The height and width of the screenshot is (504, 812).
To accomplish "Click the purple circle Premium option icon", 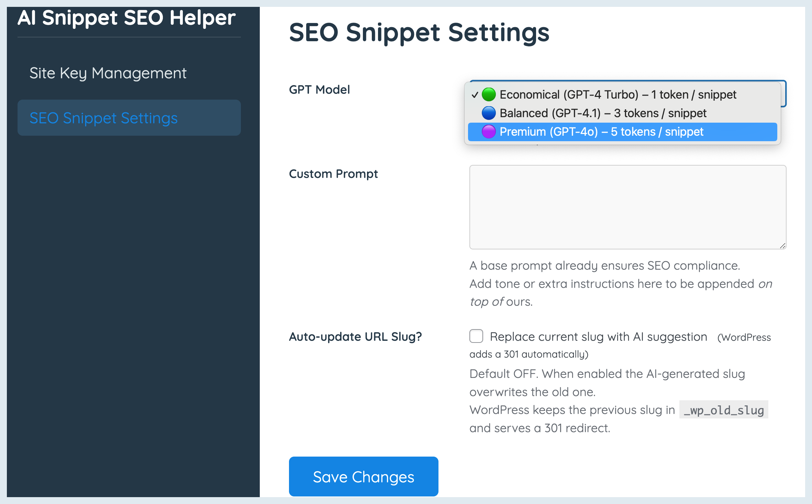I will [488, 132].
